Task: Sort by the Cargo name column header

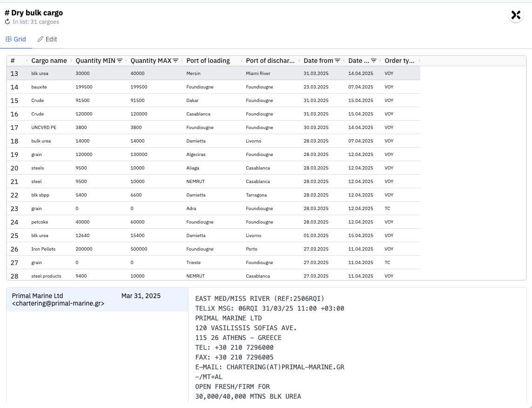Action: [49, 61]
